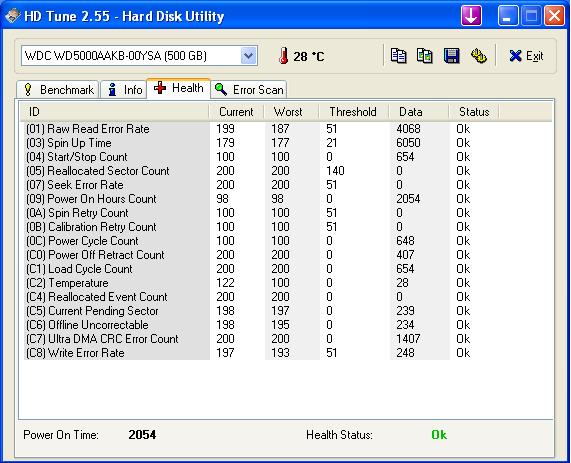The image size is (571, 463).
Task: Sort by the Threshold column header
Action: click(353, 112)
